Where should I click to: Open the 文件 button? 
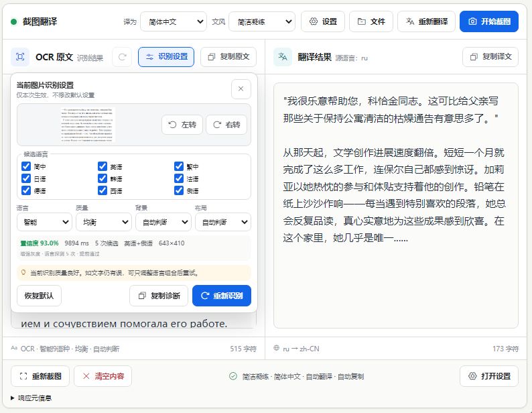pyautogui.click(x=371, y=21)
